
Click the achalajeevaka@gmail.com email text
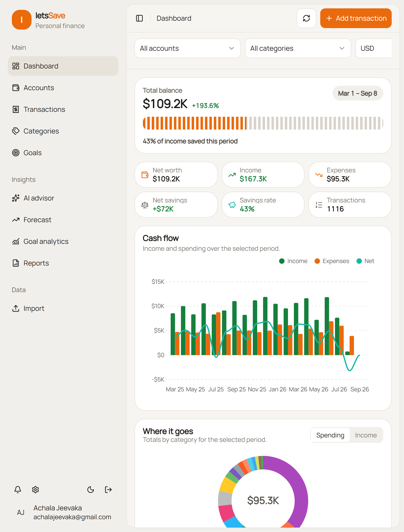[72, 517]
